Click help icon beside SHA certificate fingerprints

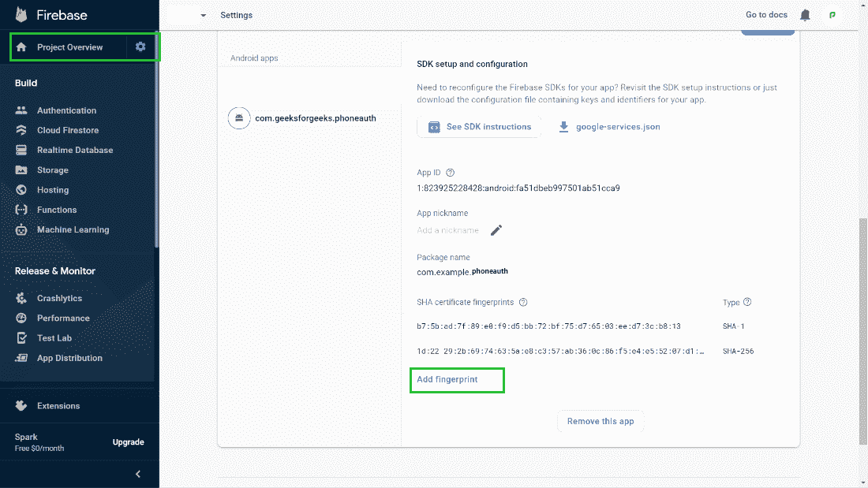click(x=523, y=302)
